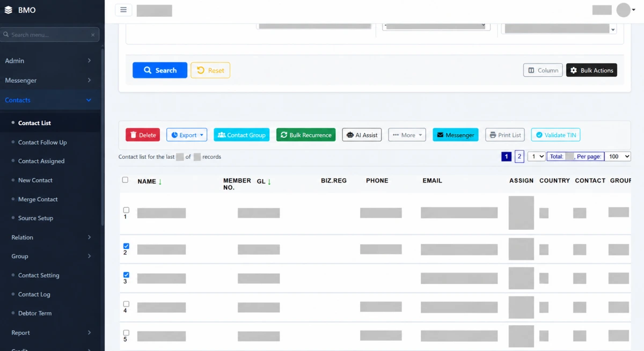Image resolution: width=644 pixels, height=351 pixels.
Task: Expand the Messenger sidebar menu
Action: click(x=49, y=81)
